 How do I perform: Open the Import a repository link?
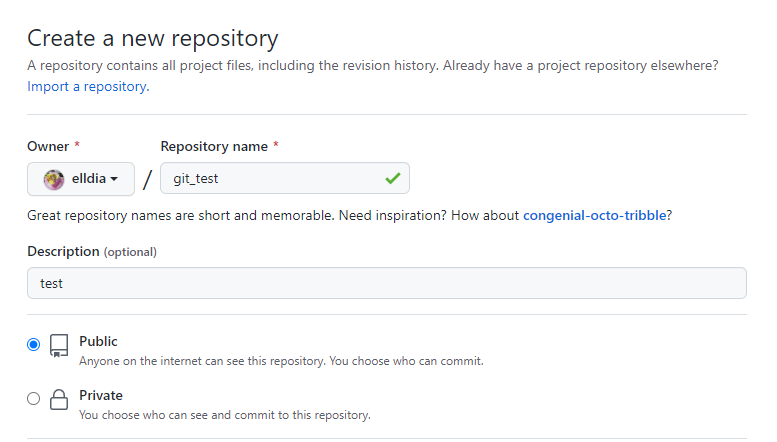(88, 87)
